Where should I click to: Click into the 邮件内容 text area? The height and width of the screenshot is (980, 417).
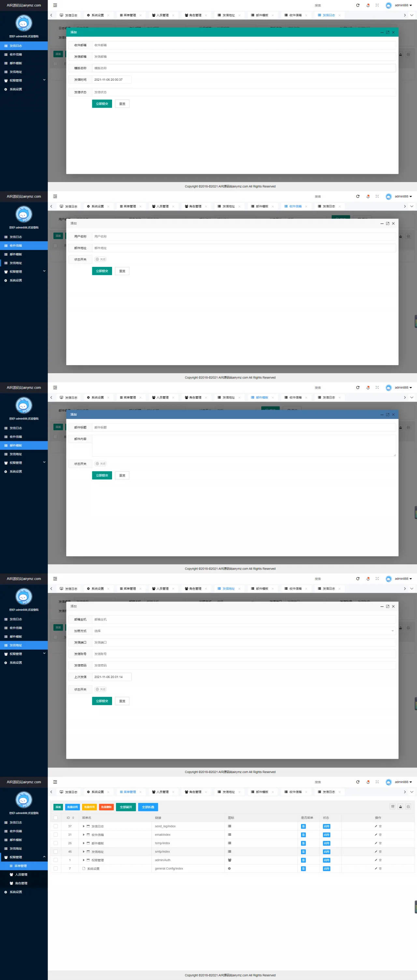click(244, 446)
